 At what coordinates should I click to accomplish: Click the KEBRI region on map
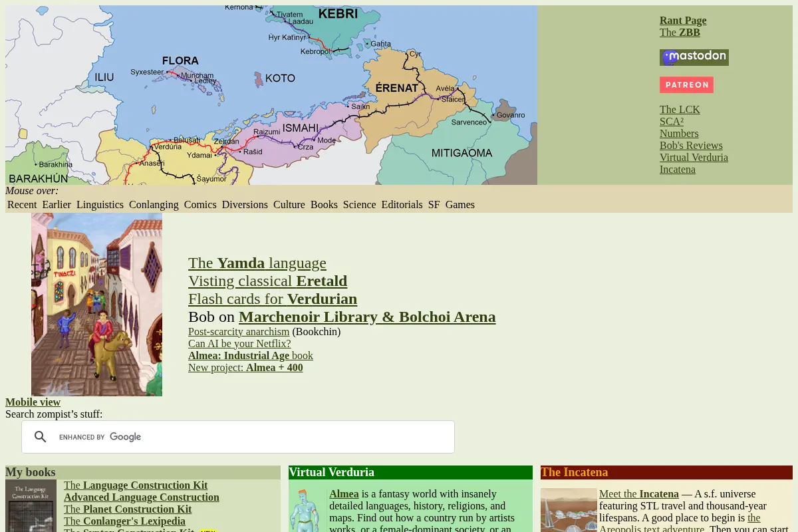pos(338,14)
